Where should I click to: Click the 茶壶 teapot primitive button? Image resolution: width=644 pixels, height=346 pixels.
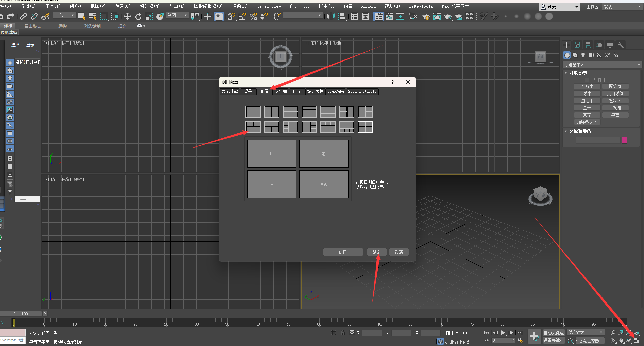tap(587, 115)
